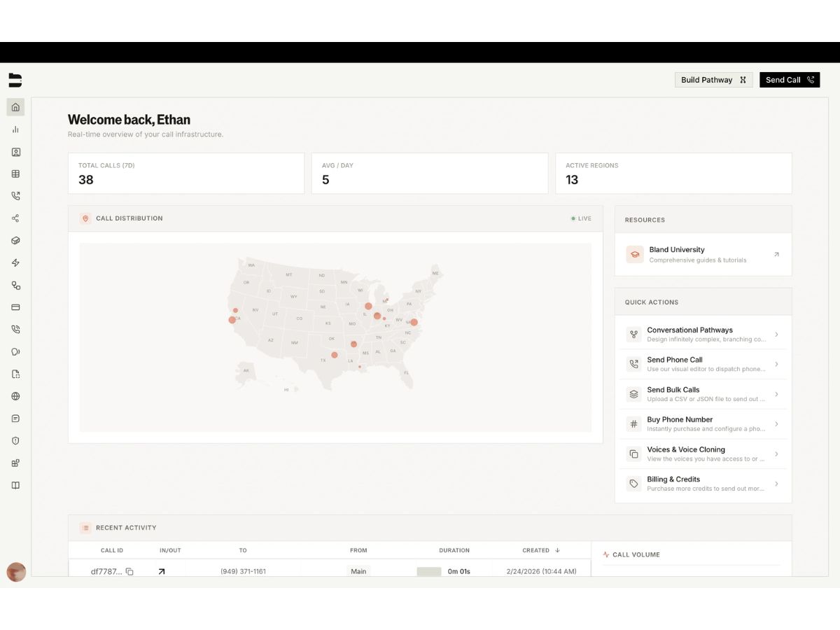Image resolution: width=840 pixels, height=630 pixels.
Task: Click the Avg / Day stat card
Action: [430, 173]
